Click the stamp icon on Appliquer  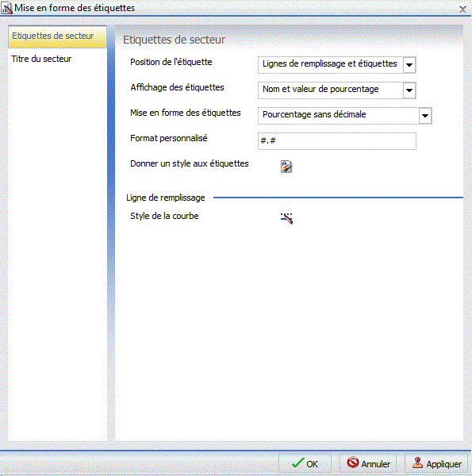click(x=417, y=463)
